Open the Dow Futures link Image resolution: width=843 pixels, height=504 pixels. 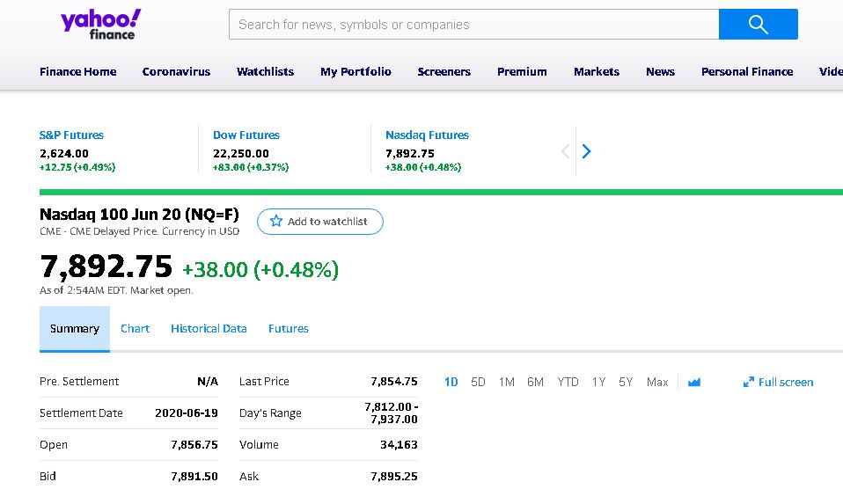(x=246, y=135)
